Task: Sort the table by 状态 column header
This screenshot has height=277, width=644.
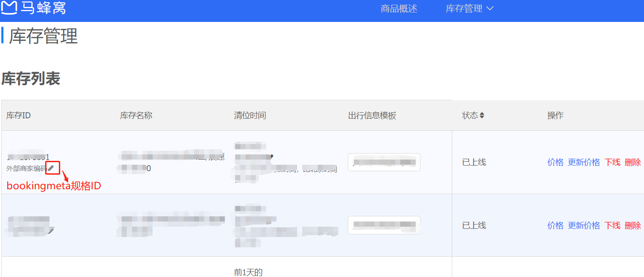Action: [x=470, y=116]
